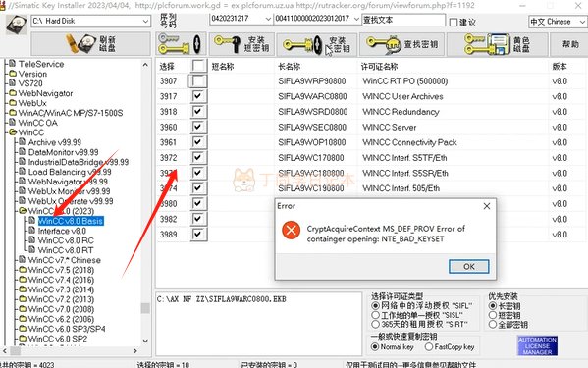Image resolution: width=588 pixels, height=368 pixels.
Task: Select WinCC v8.0 Basis tree item
Action: tap(71, 221)
